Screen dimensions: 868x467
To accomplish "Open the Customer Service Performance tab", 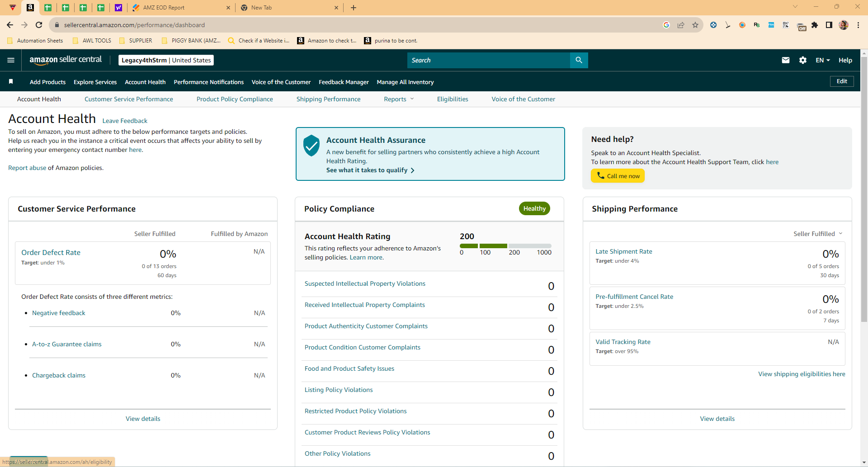I will click(x=129, y=99).
